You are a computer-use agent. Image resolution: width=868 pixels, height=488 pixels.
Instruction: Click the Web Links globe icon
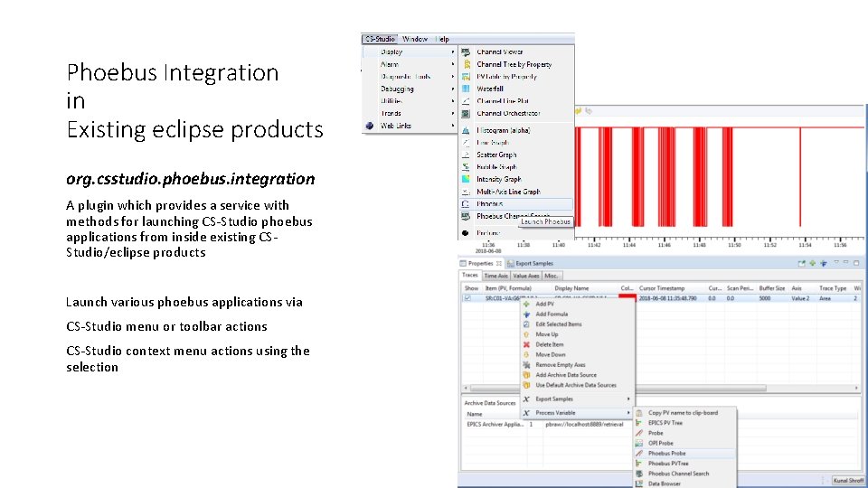tap(369, 127)
